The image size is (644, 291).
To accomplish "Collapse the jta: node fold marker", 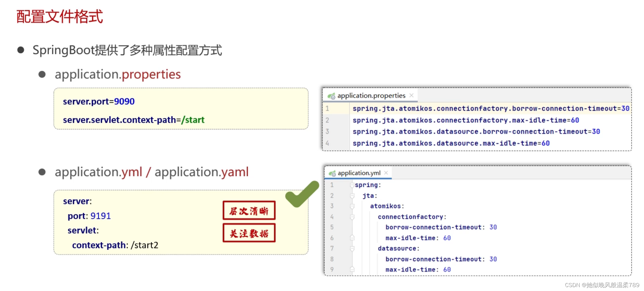I will tap(352, 196).
